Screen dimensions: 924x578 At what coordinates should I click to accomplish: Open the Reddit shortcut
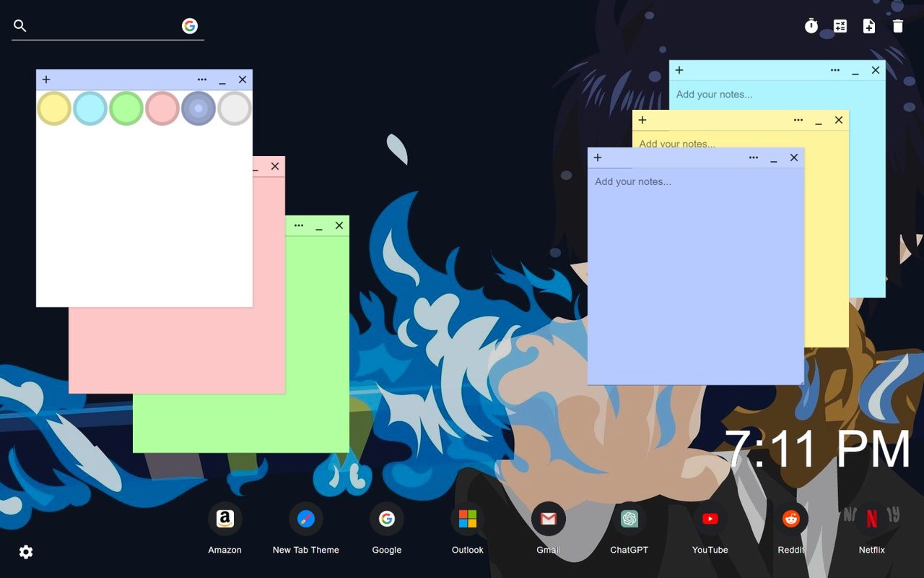[x=791, y=529]
